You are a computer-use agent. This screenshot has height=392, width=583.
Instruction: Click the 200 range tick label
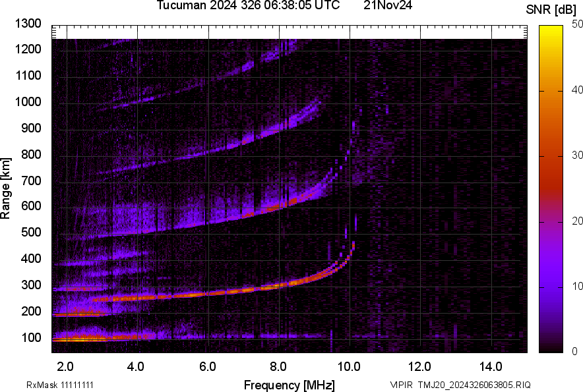(31, 312)
